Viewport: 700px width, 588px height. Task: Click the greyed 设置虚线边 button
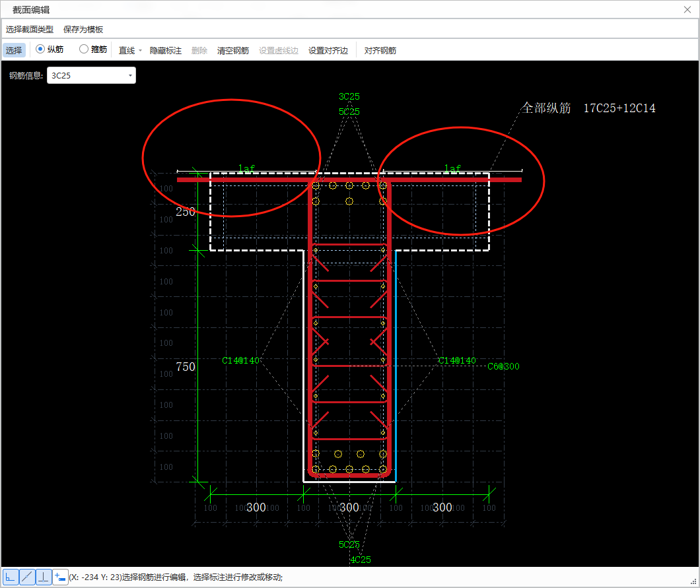(279, 50)
